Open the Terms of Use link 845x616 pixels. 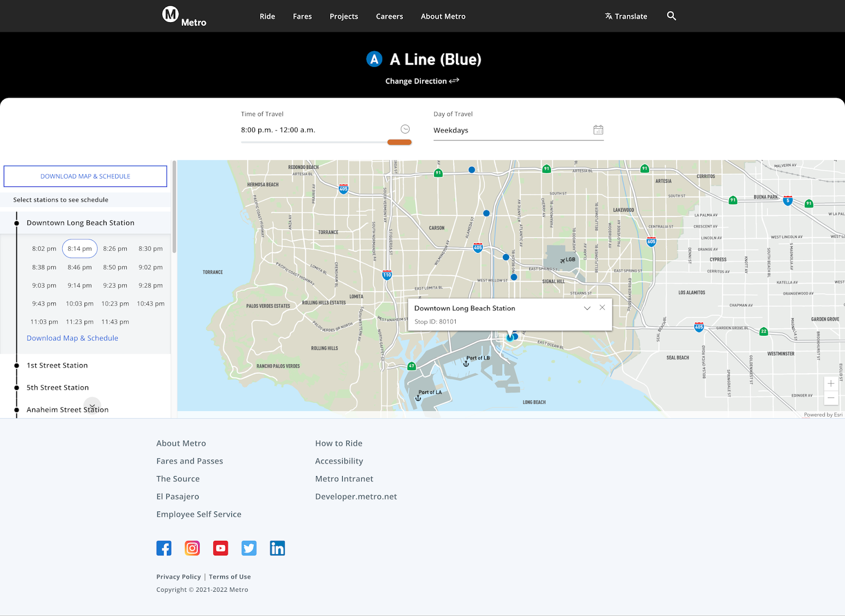click(230, 577)
